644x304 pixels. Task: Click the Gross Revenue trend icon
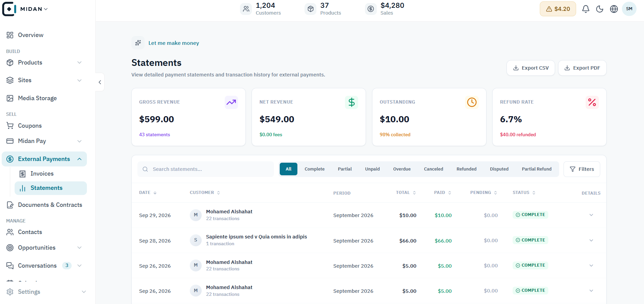pyautogui.click(x=231, y=102)
